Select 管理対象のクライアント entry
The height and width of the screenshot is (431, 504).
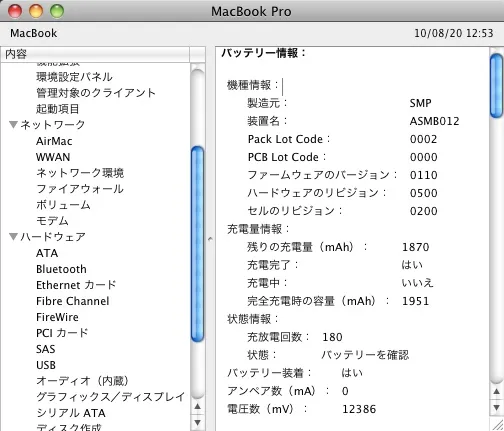point(96,93)
